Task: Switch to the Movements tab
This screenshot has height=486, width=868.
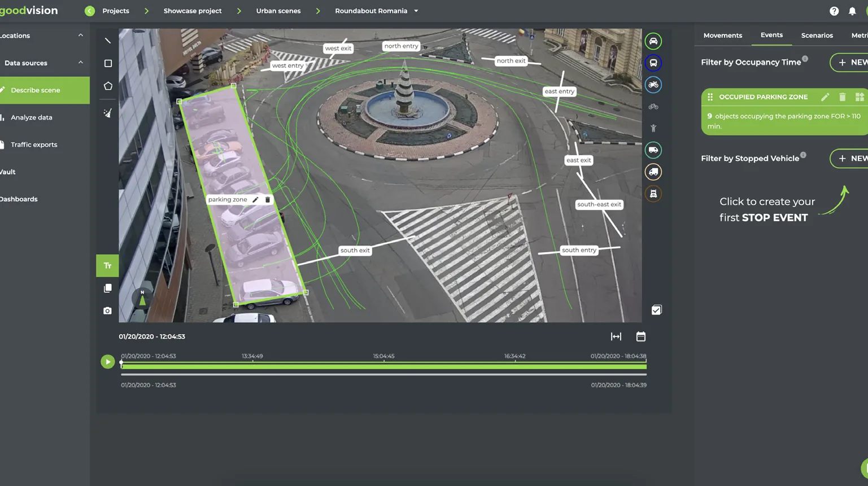Action: pyautogui.click(x=723, y=36)
